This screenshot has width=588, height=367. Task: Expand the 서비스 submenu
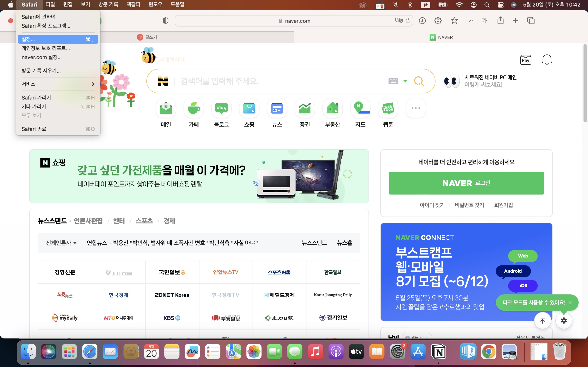58,84
